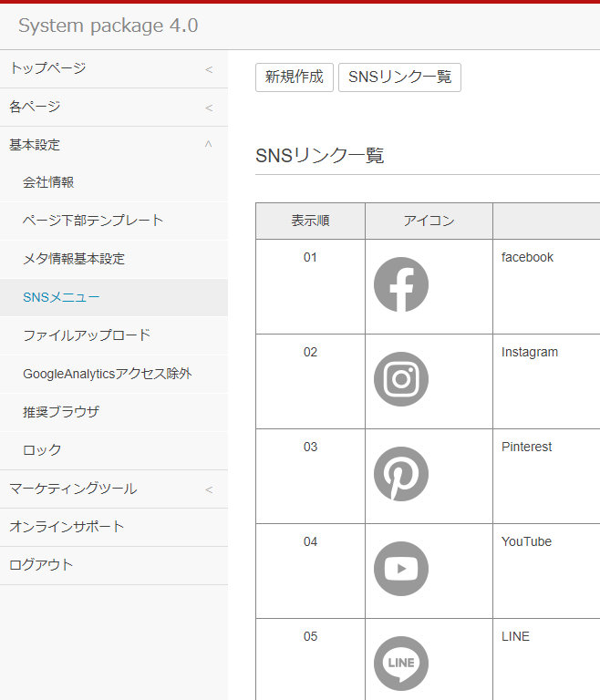Expand the トップページ menu chevron
The width and height of the screenshot is (600, 700).
pyautogui.click(x=209, y=69)
